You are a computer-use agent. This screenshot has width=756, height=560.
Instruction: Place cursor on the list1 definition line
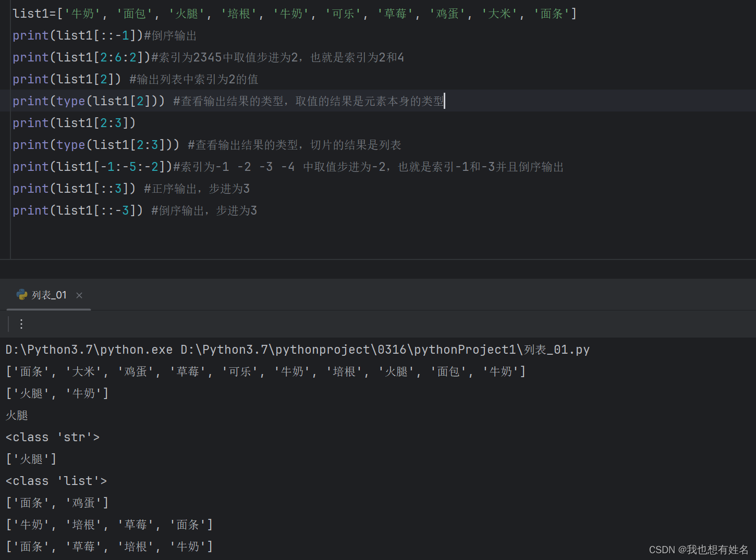pos(209,14)
